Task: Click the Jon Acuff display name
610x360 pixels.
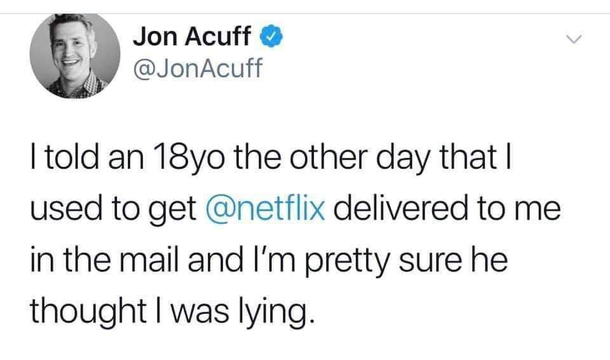Action: (x=191, y=36)
